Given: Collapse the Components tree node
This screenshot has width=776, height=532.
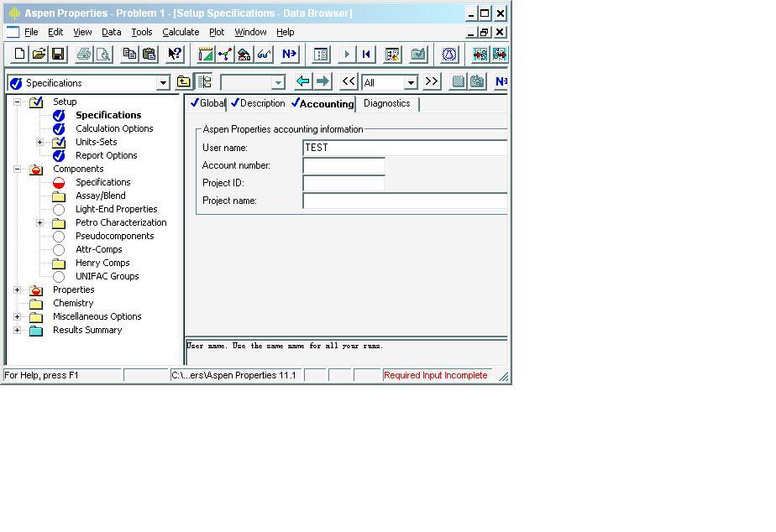Looking at the screenshot, I should point(18,170).
